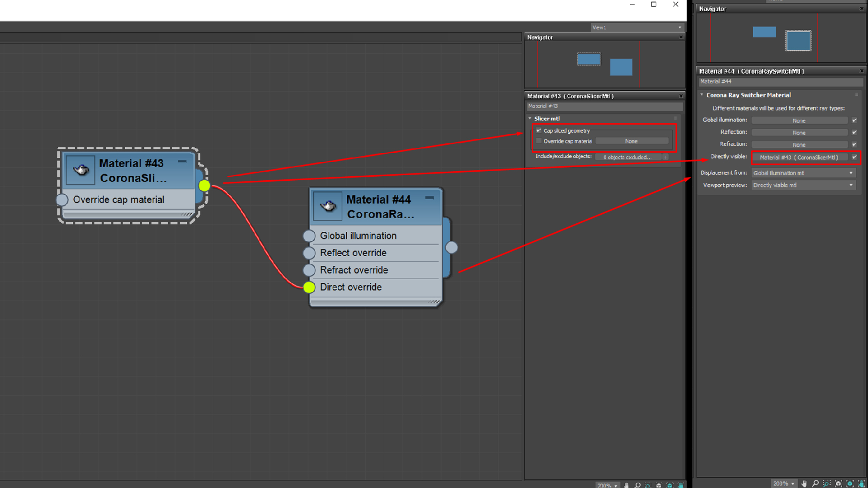The height and width of the screenshot is (488, 868).
Task: Click selected node thumbnail in right Navigator
Action: pyautogui.click(x=798, y=41)
